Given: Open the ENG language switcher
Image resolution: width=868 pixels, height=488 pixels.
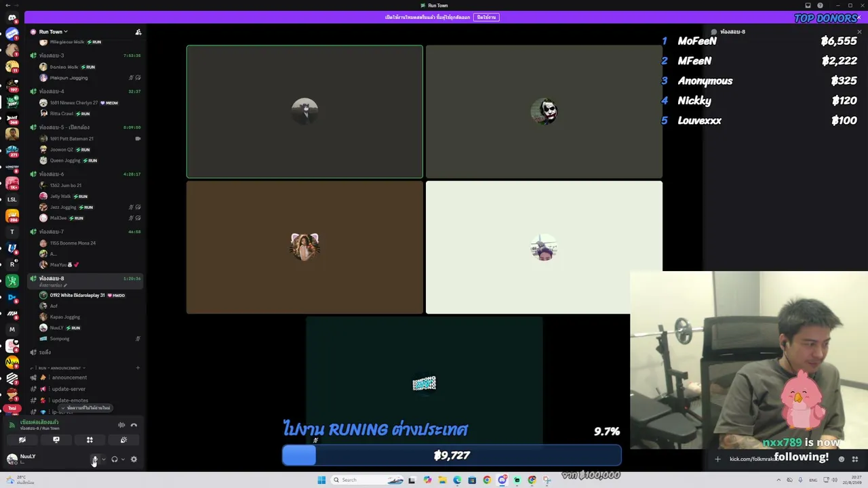Looking at the screenshot, I should click(813, 480).
